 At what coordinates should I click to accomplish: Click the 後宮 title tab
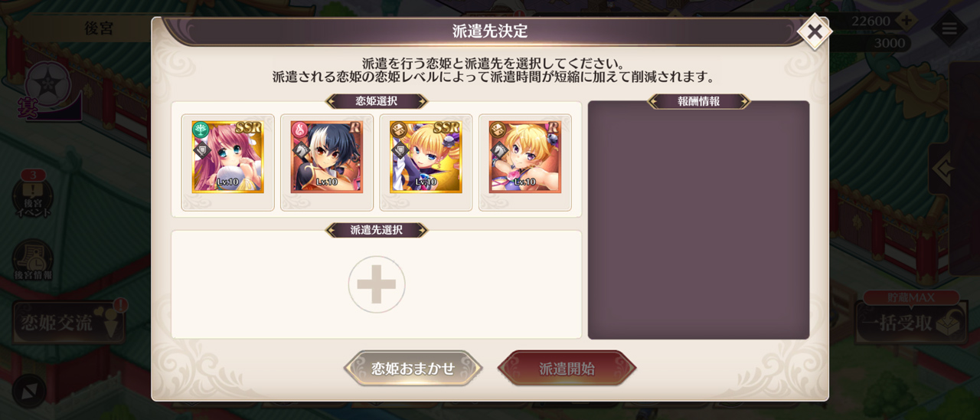pyautogui.click(x=98, y=28)
